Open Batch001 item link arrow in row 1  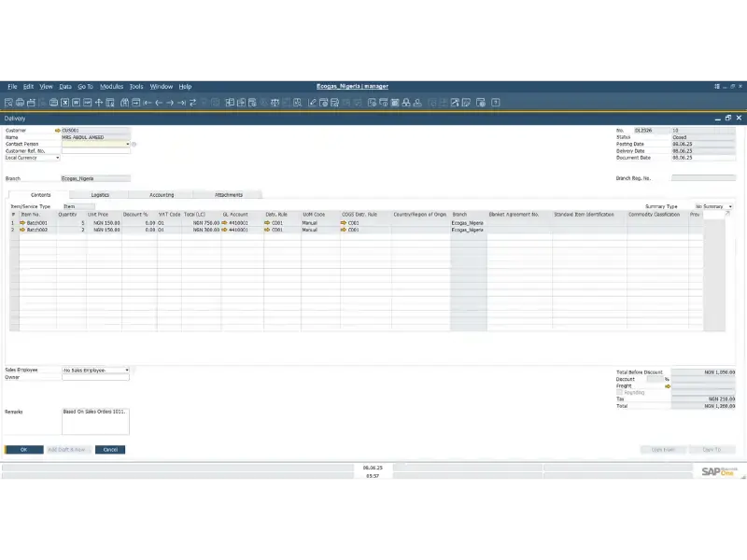tap(21, 224)
